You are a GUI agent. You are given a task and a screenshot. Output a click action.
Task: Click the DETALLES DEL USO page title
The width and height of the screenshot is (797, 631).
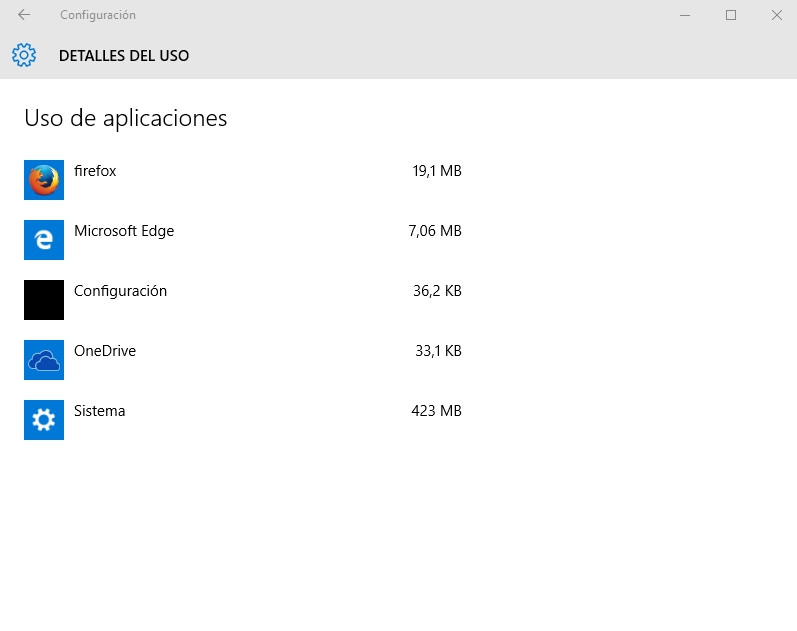tap(124, 56)
